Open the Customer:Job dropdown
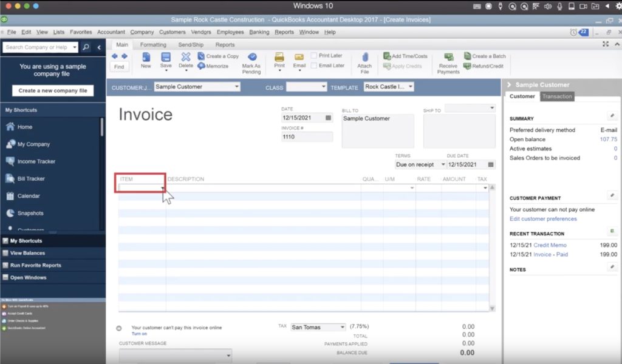Screen dimensions: 622x364 point(236,87)
